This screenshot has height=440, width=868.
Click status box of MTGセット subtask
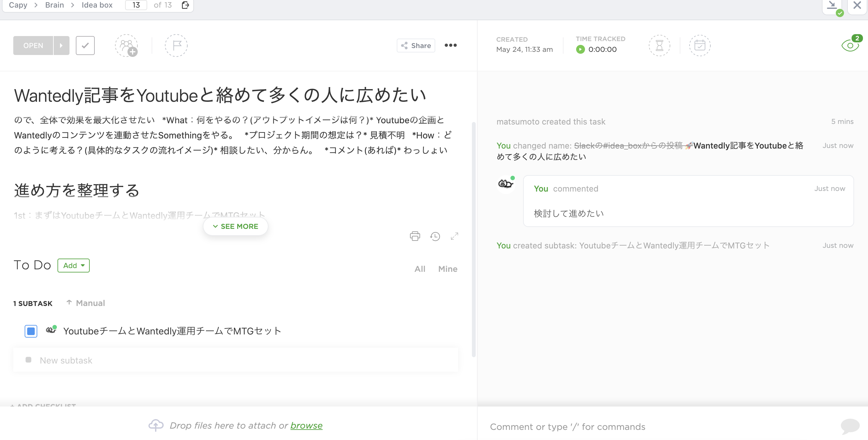(31, 331)
